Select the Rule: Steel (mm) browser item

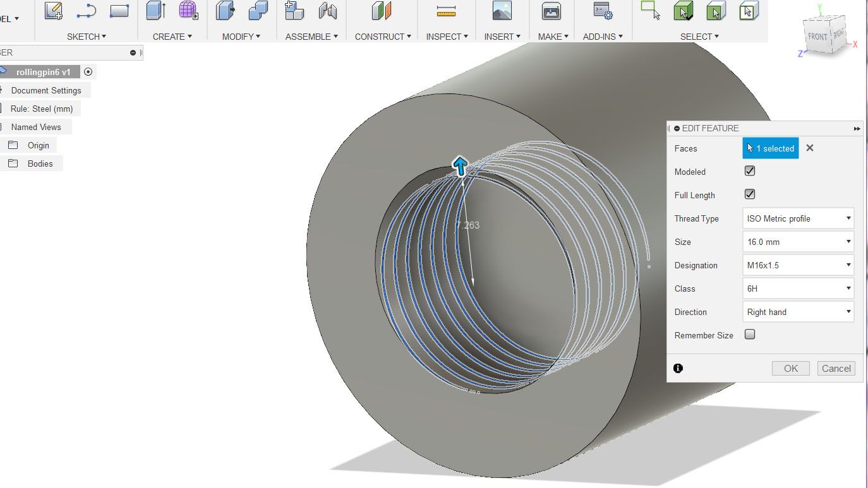[x=42, y=109]
